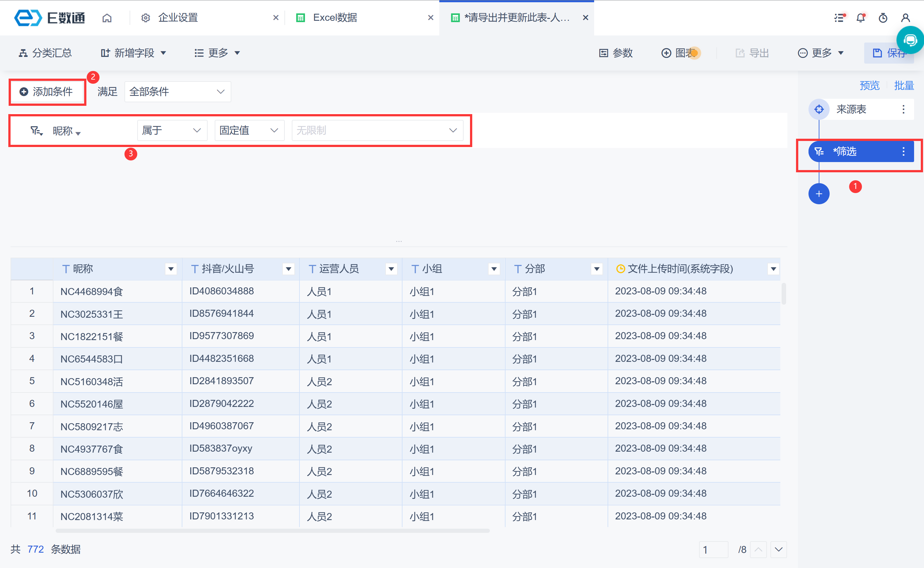
Task: Go to next page arrow
Action: tap(778, 549)
